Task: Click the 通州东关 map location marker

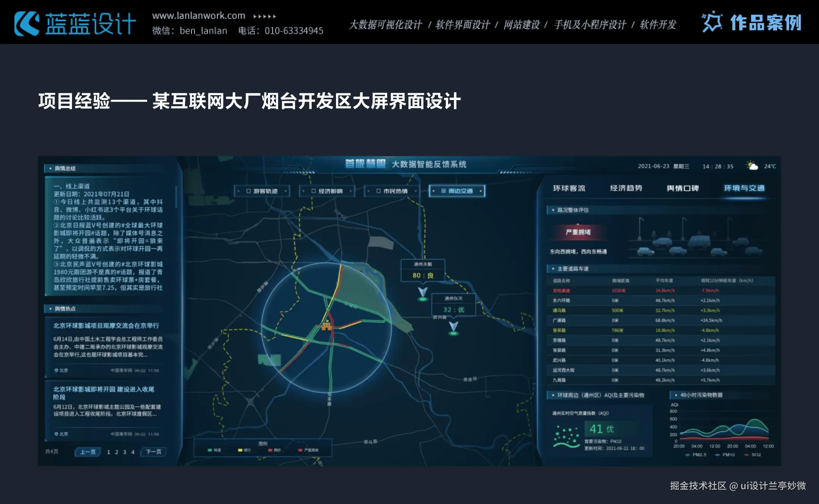Action: click(x=453, y=328)
